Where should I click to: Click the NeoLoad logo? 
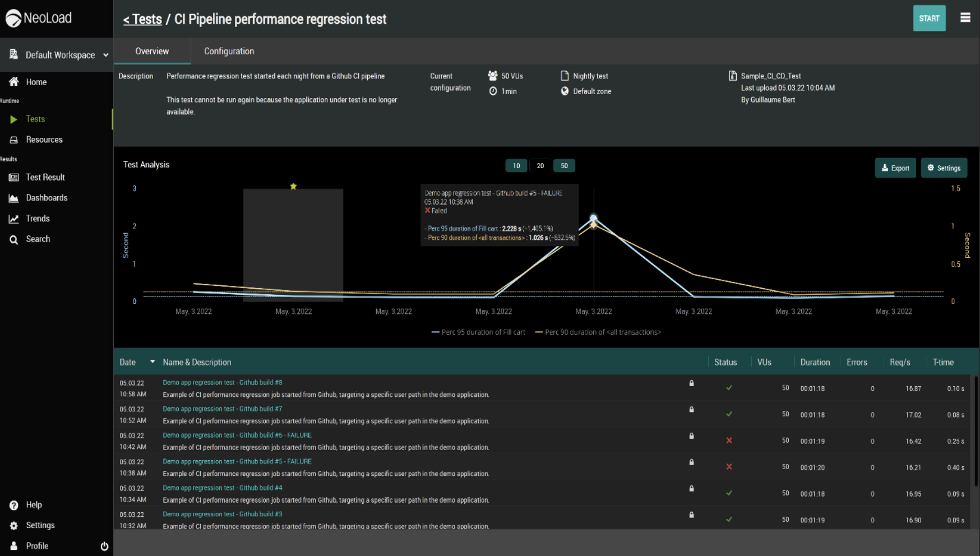[x=39, y=18]
